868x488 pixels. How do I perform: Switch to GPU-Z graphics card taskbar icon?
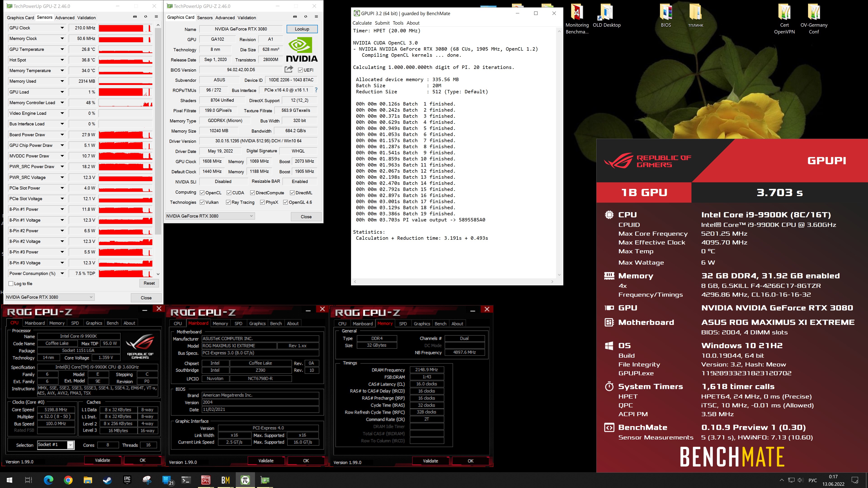(x=265, y=480)
